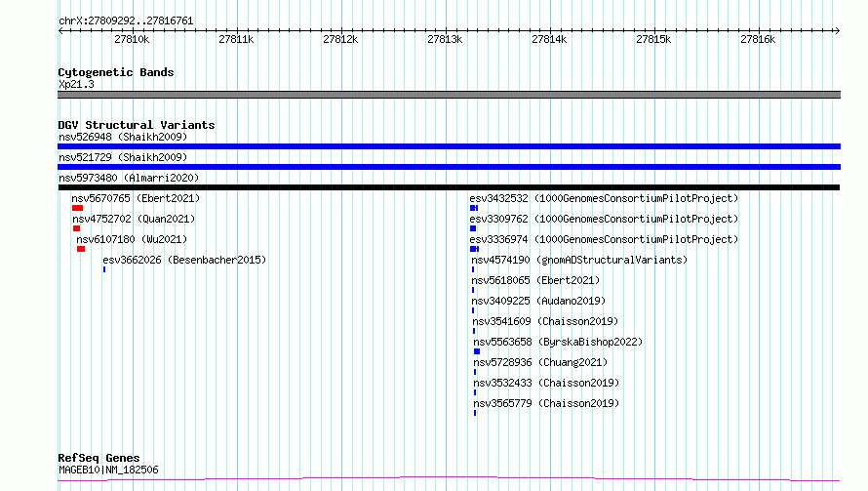The height and width of the screenshot is (491, 868).
Task: Open variant esv3662026 (Besenbacher2015)
Action: tap(184, 260)
